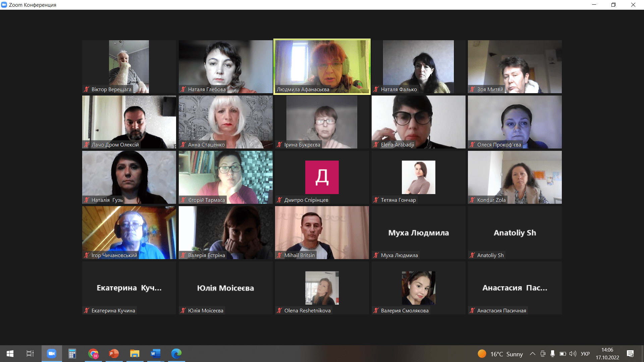Open Microsoft Edge from the taskbar
The height and width of the screenshot is (362, 644).
176,354
